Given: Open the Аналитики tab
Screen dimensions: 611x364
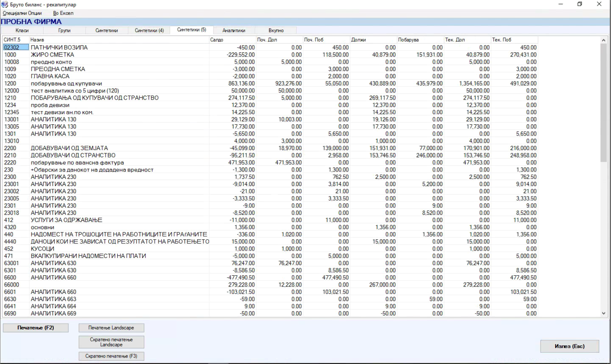Looking at the screenshot, I should point(234,31).
